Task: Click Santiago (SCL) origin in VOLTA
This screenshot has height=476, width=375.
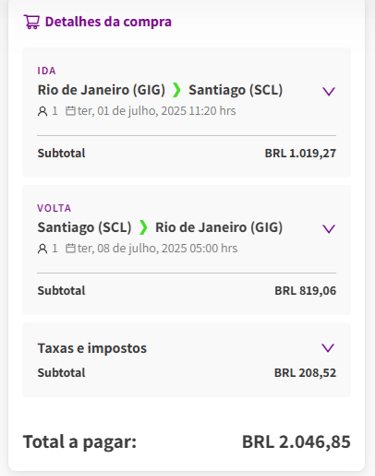Action: pyautogui.click(x=84, y=228)
